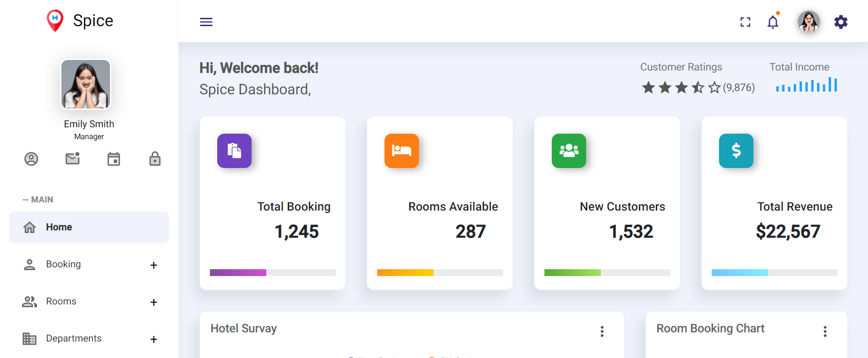The width and height of the screenshot is (868, 358).
Task: Expand the Rooms menu plus sign
Action: [x=154, y=302]
